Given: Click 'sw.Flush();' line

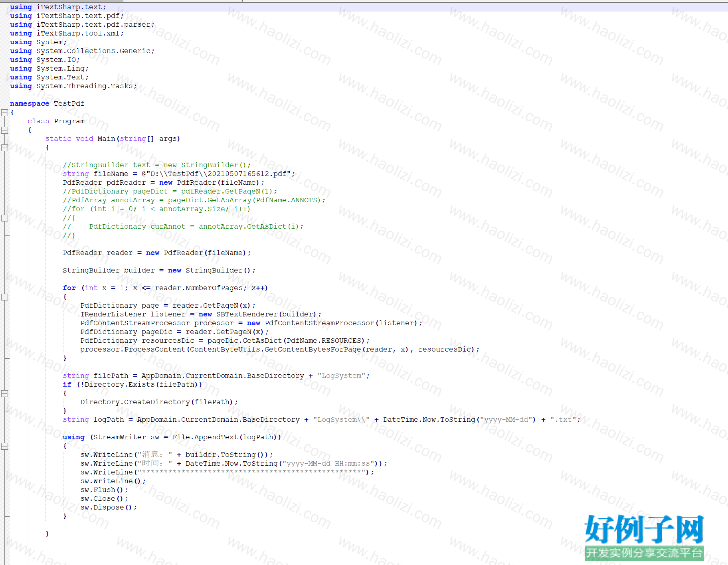Looking at the screenshot, I should click(104, 490).
